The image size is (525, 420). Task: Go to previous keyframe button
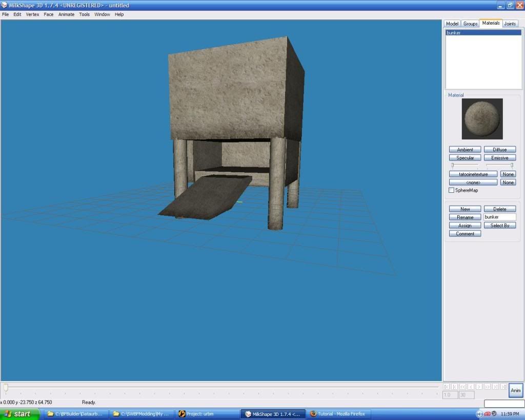tap(454, 387)
